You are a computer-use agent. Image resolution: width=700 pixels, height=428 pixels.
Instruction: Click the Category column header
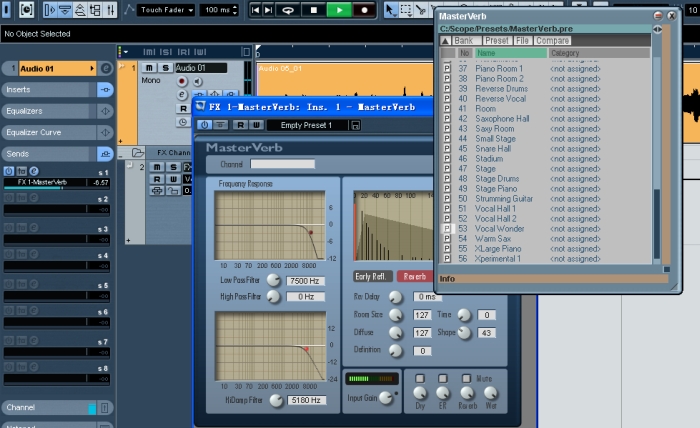coord(599,53)
